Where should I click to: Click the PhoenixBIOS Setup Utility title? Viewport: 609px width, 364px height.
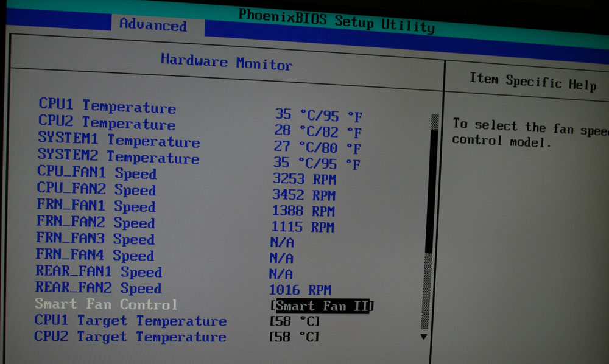[336, 21]
